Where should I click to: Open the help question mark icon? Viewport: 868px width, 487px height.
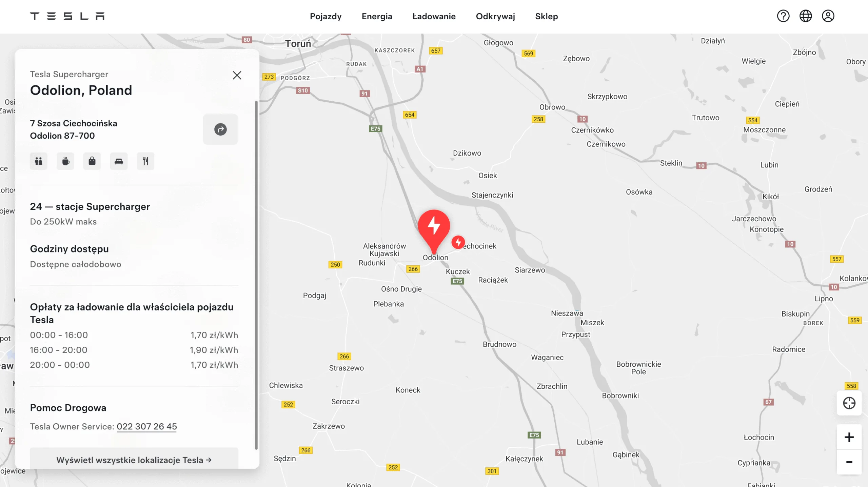(x=783, y=16)
